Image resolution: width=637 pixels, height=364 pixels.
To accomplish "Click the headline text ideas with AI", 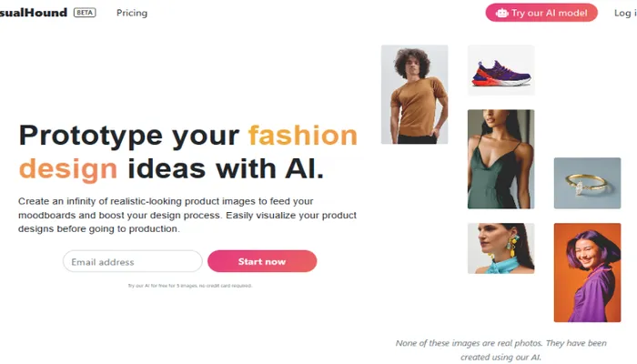I will 226,168.
